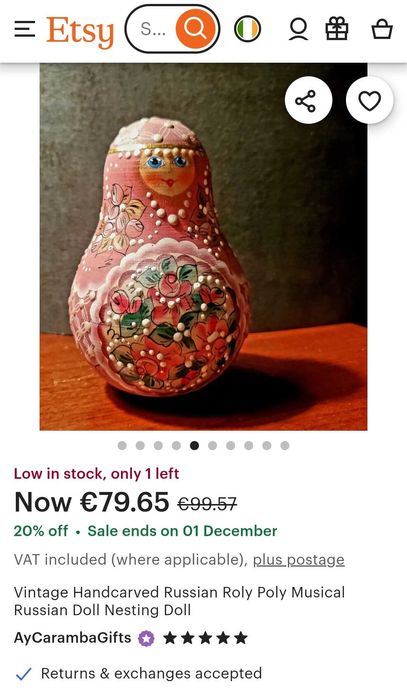This screenshot has height=699, width=407.
Task: Jump to the first image dot
Action: (122, 445)
